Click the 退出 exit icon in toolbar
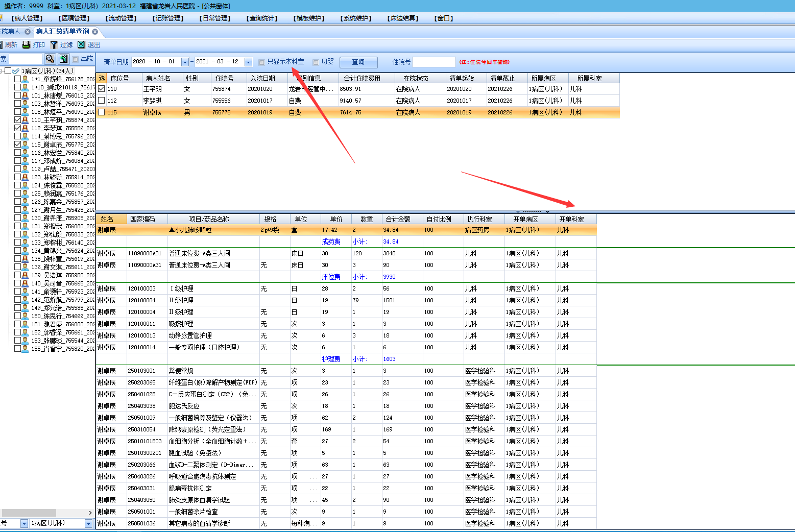Viewport: 795px width, 532px height. 81,45
